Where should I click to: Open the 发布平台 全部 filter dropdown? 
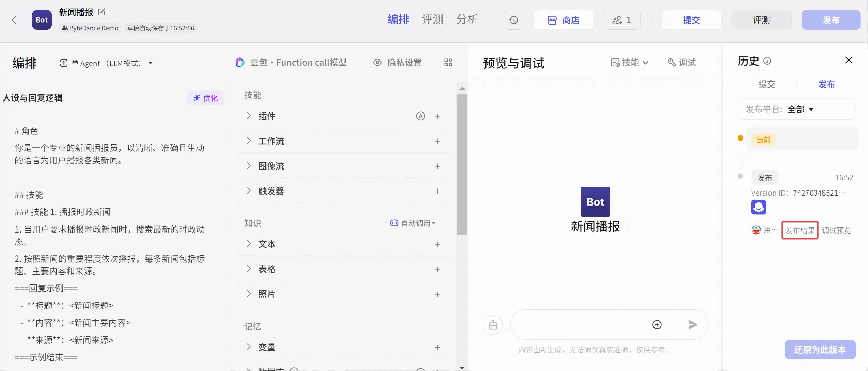pyautogui.click(x=797, y=109)
